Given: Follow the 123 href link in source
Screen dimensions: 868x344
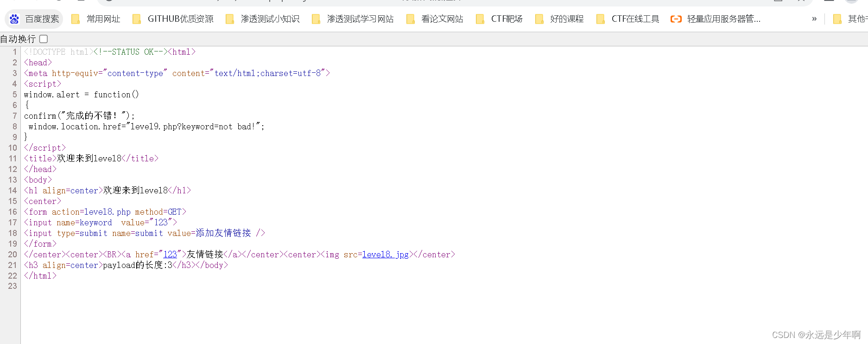Looking at the screenshot, I should click(x=170, y=255).
